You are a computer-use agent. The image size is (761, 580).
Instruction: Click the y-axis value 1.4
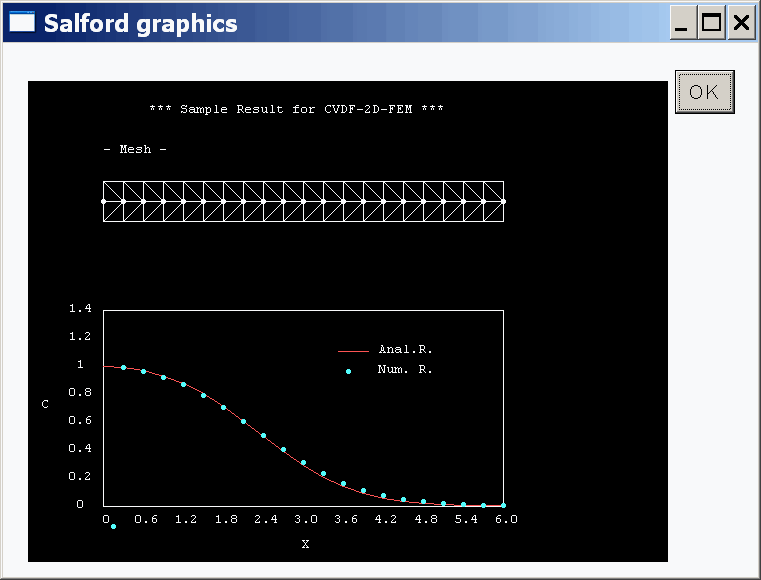80,308
